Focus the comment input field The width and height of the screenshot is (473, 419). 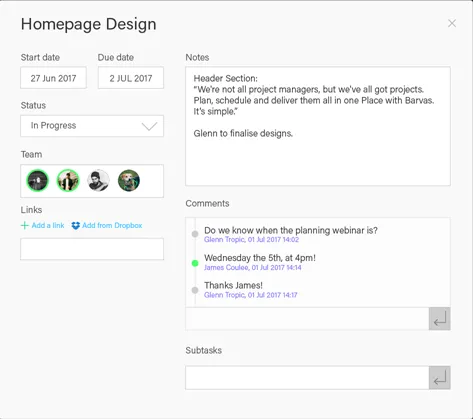pyautogui.click(x=307, y=319)
